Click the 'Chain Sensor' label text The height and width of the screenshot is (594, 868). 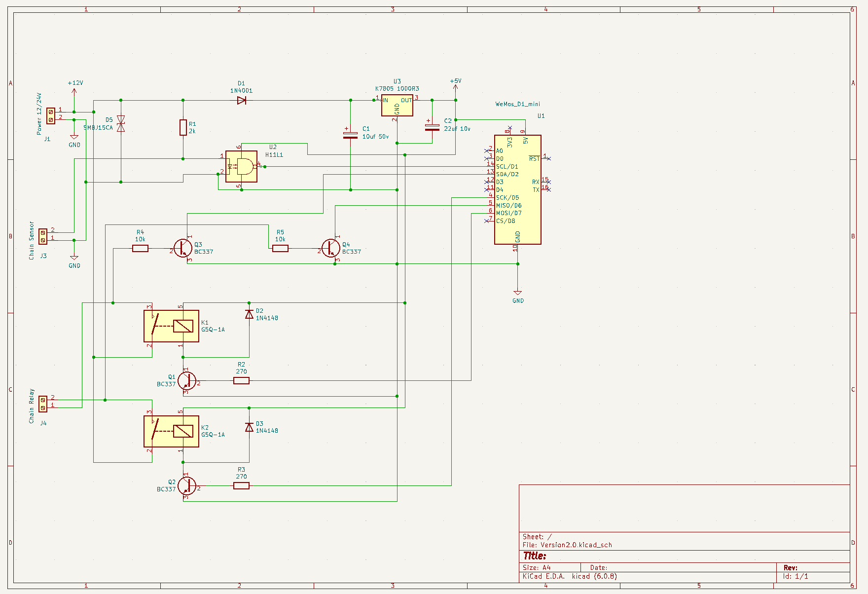(32, 240)
